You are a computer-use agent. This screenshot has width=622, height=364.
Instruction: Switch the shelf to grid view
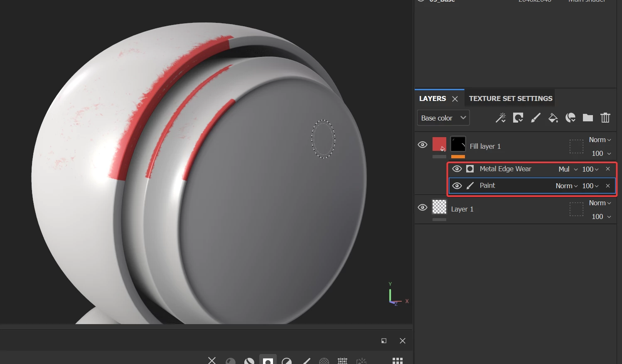[x=398, y=361]
